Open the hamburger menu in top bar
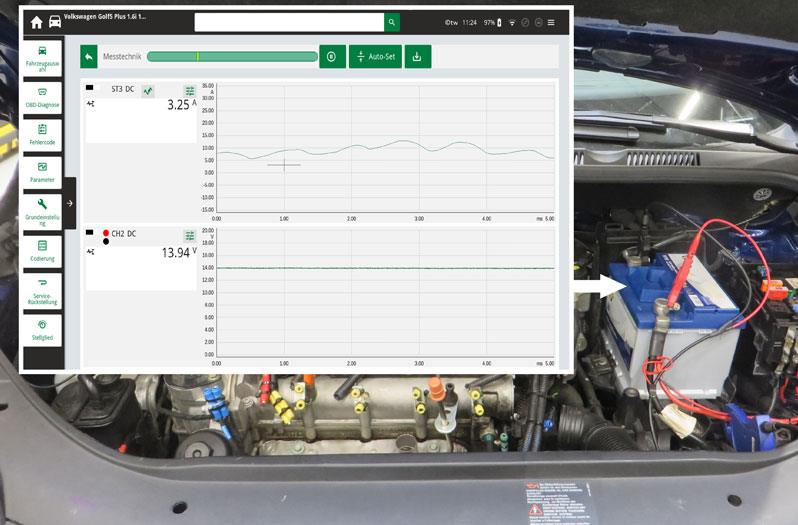 (x=551, y=22)
